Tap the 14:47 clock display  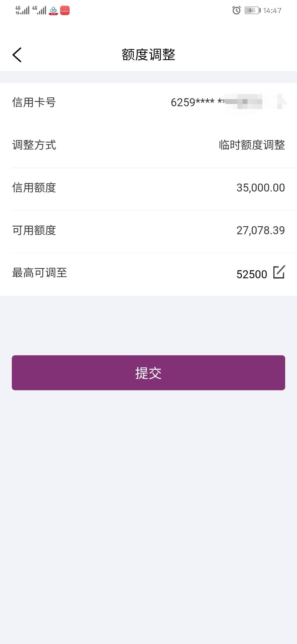(272, 11)
